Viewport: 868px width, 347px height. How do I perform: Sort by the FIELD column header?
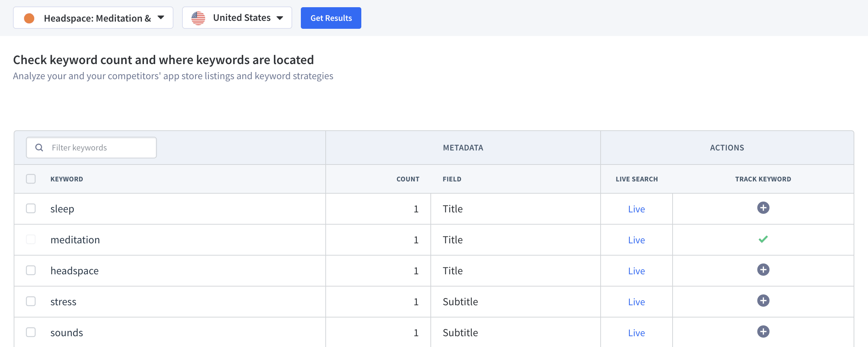452,179
